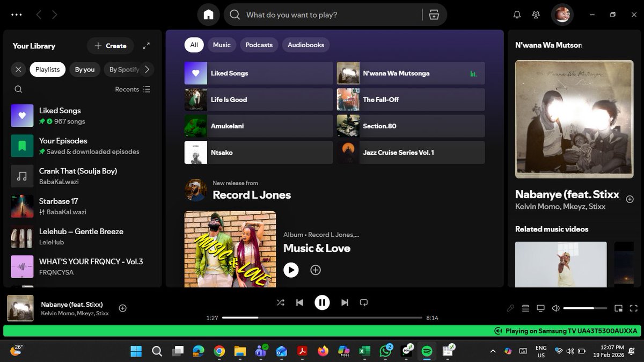Open the Ntsako shortcut card
Image resolution: width=644 pixels, height=362 pixels.
pyautogui.click(x=259, y=153)
